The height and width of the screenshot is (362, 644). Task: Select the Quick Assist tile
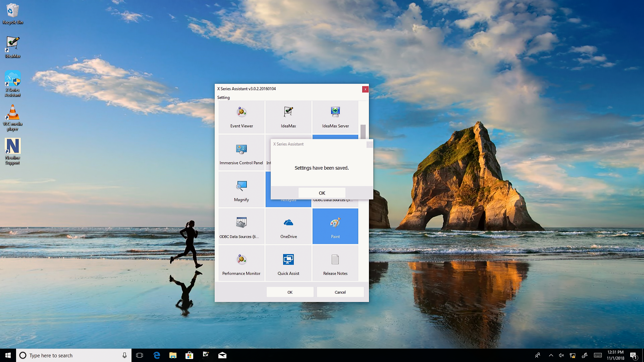click(288, 263)
